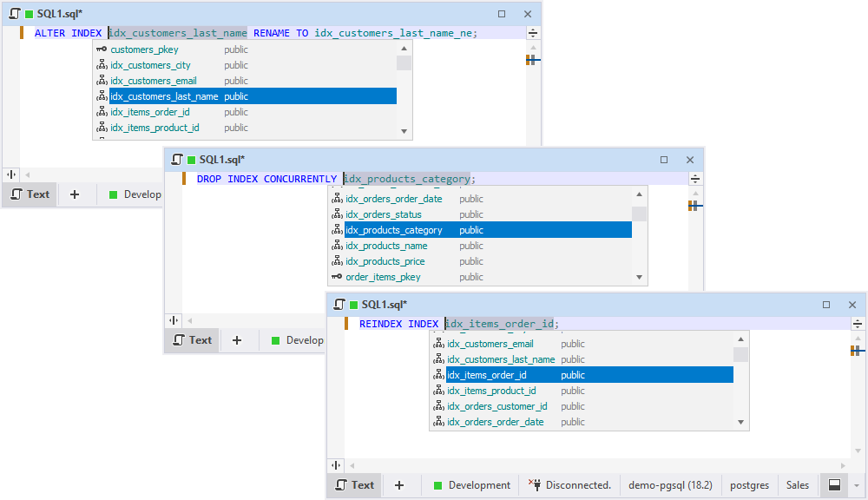Image resolution: width=868 pixels, height=500 pixels.
Task: Click SQL1.sql* title in the ALTER INDEX window
Action: (60, 14)
